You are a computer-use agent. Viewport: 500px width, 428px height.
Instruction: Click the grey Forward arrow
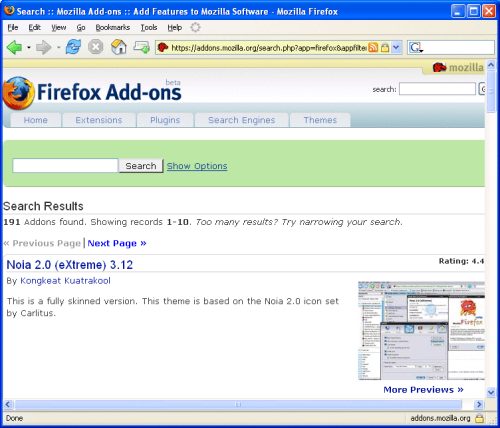point(43,48)
